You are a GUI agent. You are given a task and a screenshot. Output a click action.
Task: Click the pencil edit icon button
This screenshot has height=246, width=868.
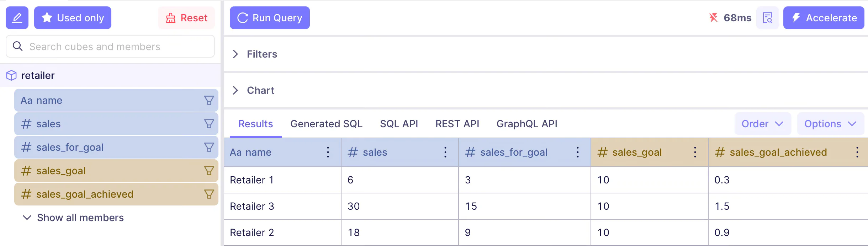coord(17,18)
